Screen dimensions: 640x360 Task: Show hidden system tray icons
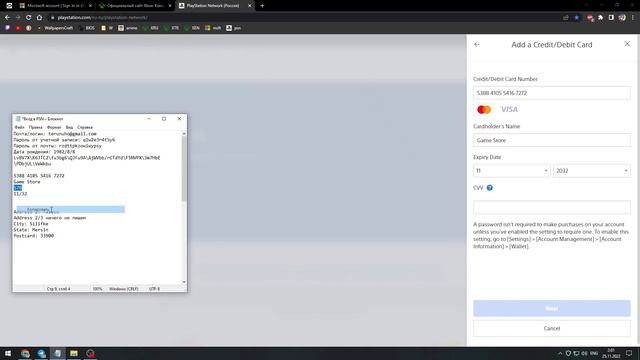coord(560,353)
